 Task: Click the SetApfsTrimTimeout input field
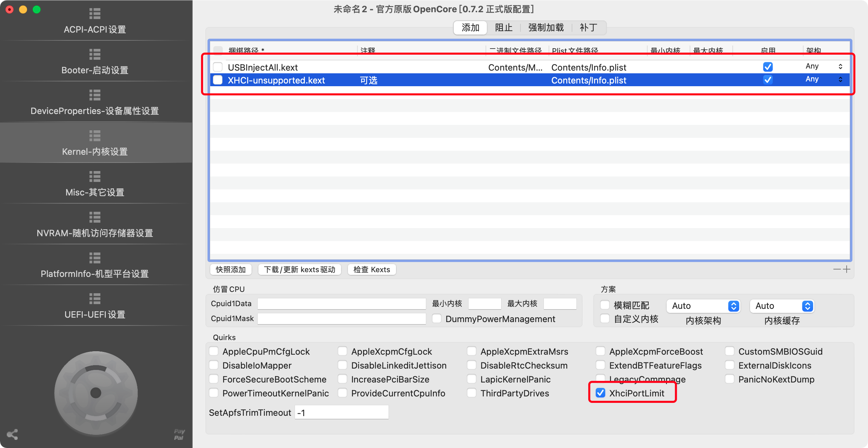(x=341, y=413)
